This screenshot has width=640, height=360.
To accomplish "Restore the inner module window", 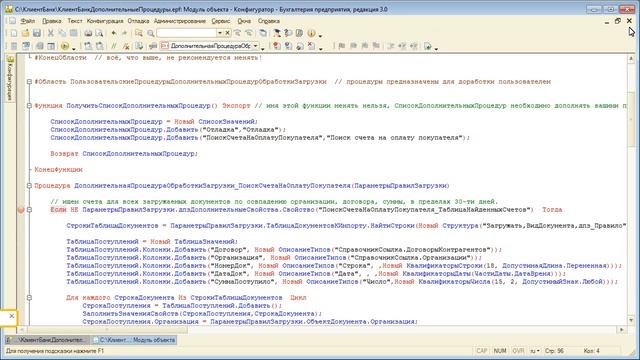I will pos(618,21).
